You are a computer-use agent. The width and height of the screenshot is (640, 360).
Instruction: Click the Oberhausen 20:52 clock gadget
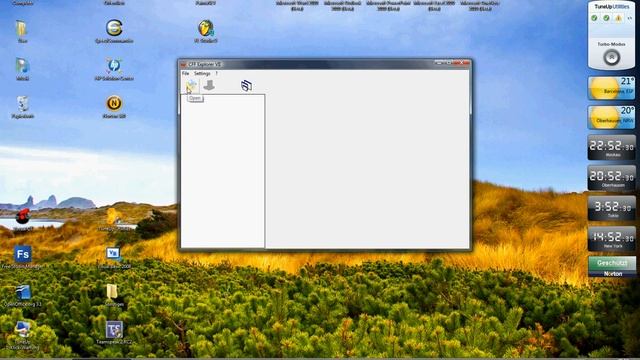point(611,178)
